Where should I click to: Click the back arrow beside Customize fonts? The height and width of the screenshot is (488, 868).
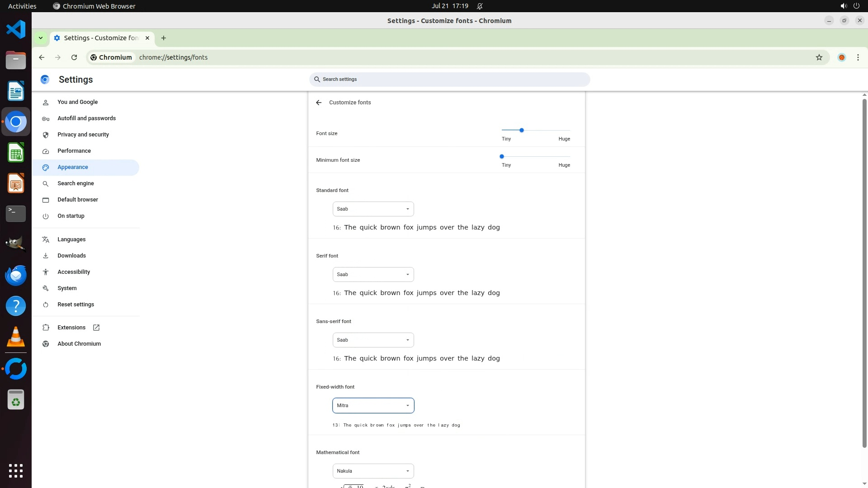319,103
